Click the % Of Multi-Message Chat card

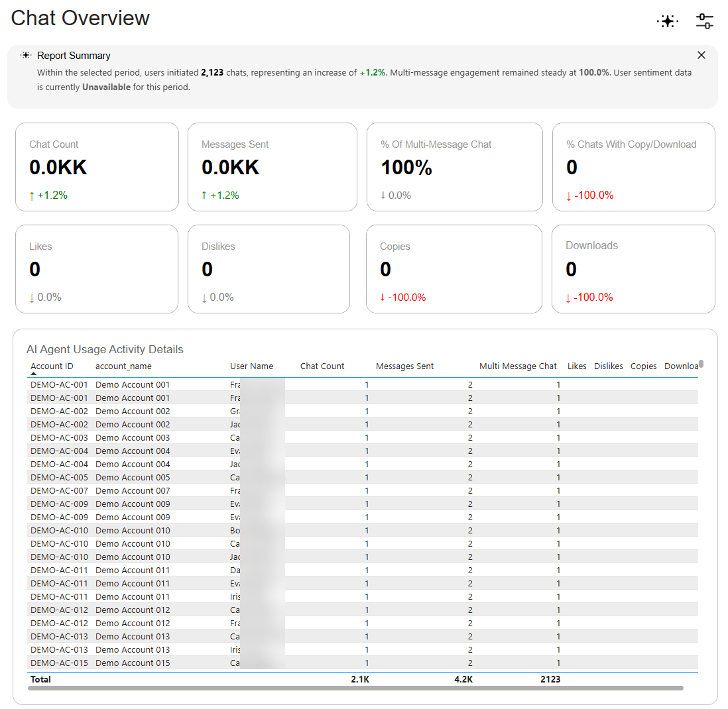[455, 167]
